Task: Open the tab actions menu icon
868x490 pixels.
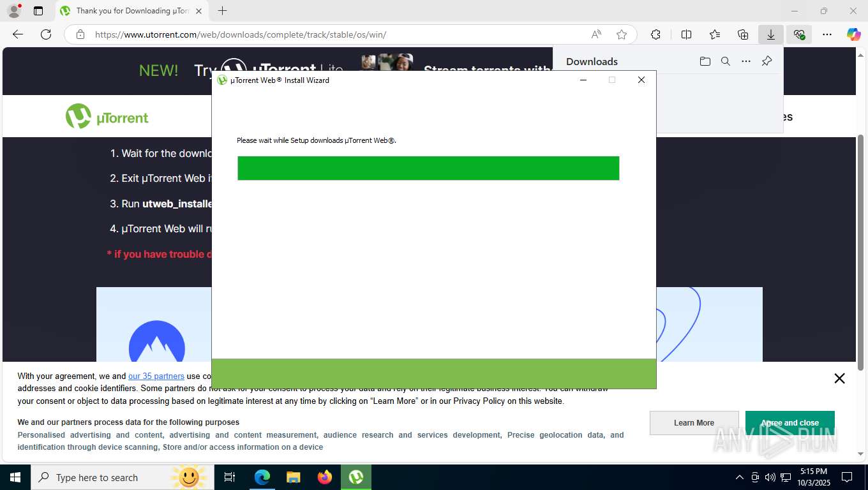Action: (x=38, y=11)
